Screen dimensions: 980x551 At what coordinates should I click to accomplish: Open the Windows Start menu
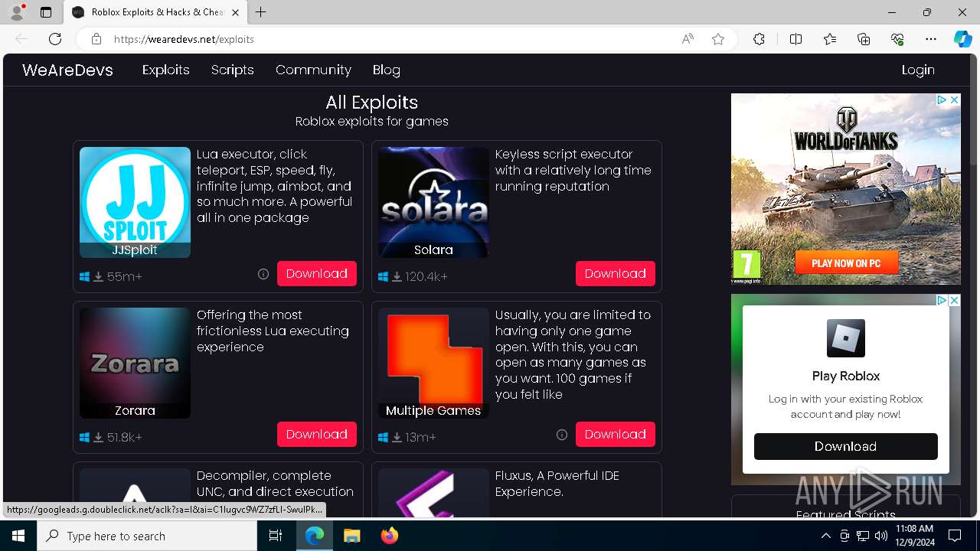(18, 536)
